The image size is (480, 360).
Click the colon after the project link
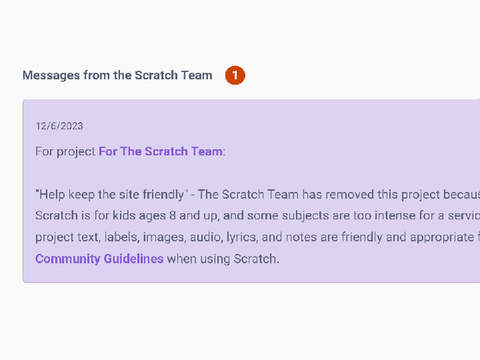pos(224,152)
